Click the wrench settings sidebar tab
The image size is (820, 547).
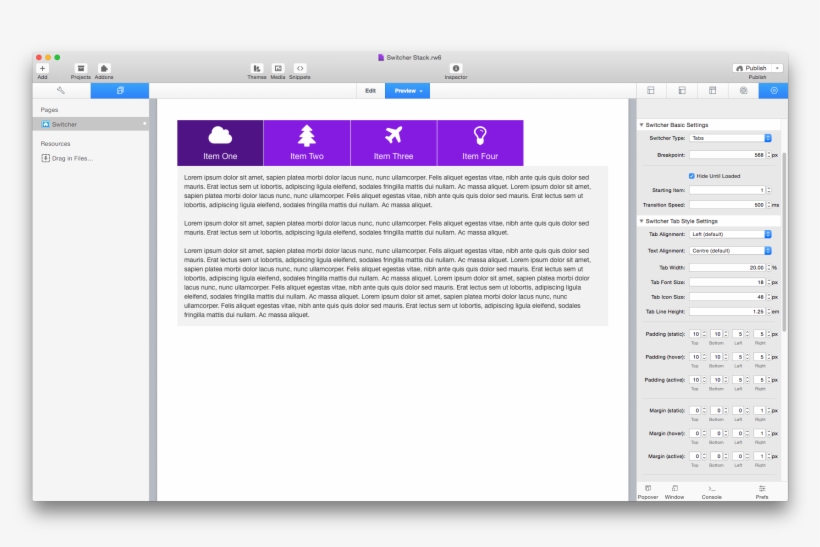[61, 90]
